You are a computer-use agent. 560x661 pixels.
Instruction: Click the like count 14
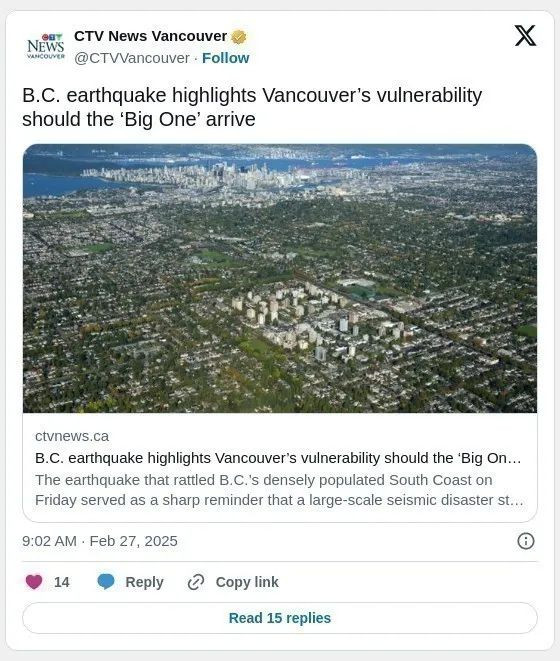(x=62, y=582)
